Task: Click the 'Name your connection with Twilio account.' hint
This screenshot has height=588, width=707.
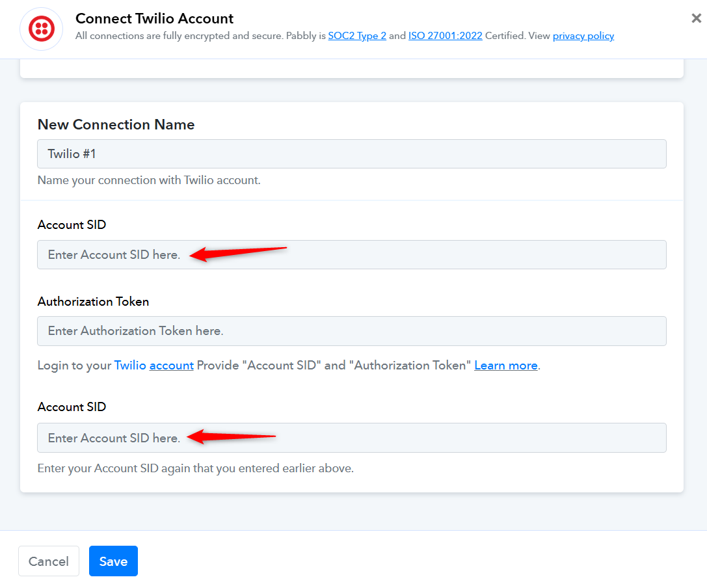Action: (x=149, y=180)
